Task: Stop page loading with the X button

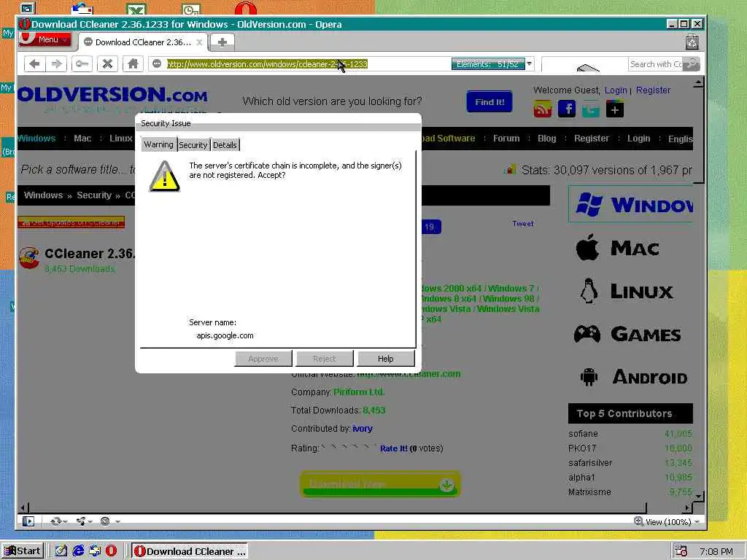Action: 108,64
